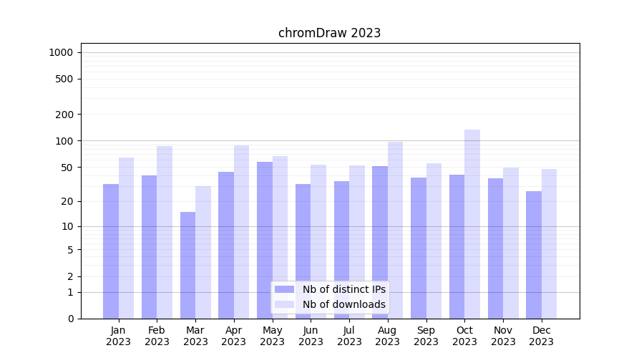Click the 1000 tick label on y-axis
644x358 pixels.
pyautogui.click(x=61, y=52)
